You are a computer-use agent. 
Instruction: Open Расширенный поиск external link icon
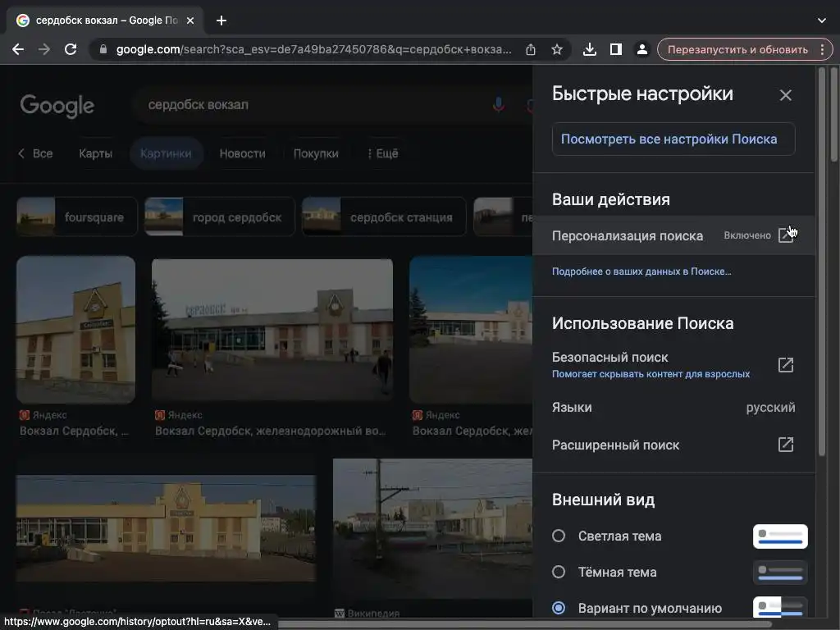785,445
